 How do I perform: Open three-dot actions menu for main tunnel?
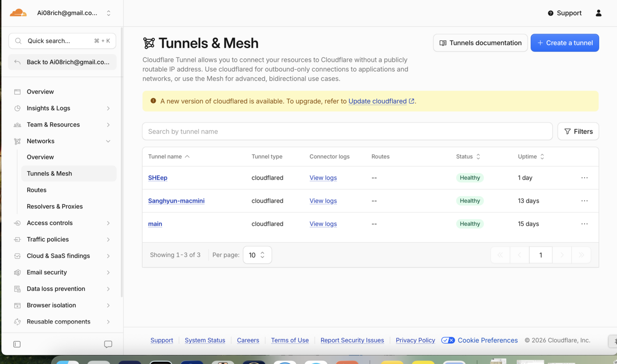[x=584, y=224]
